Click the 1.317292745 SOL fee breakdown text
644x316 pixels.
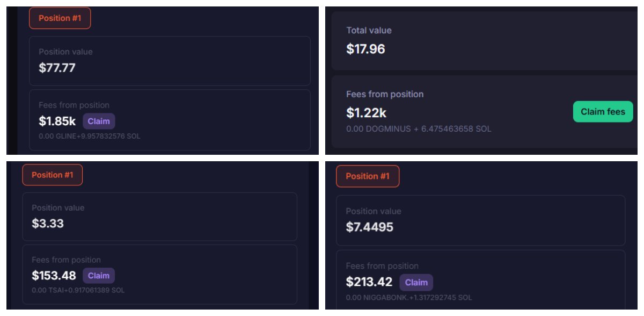(409, 297)
